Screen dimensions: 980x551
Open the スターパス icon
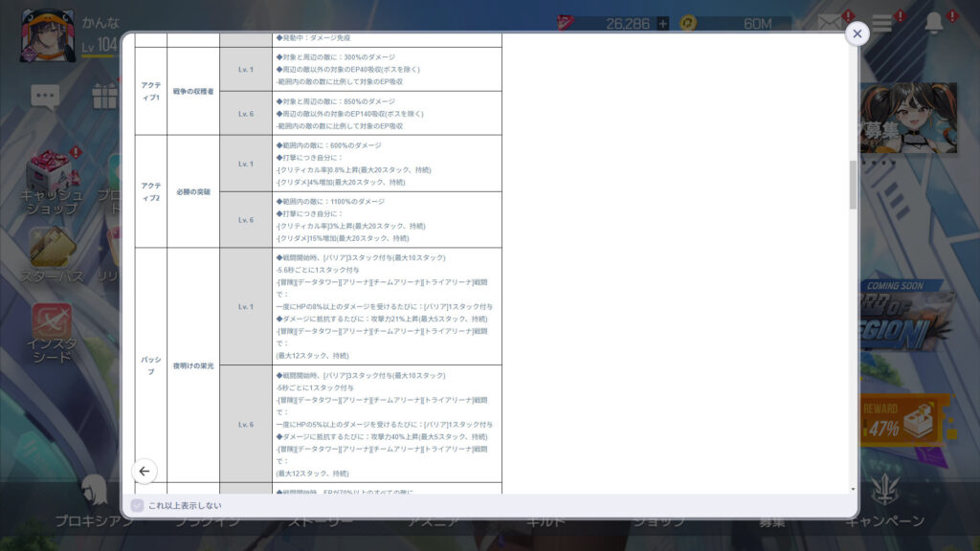pos(52,253)
